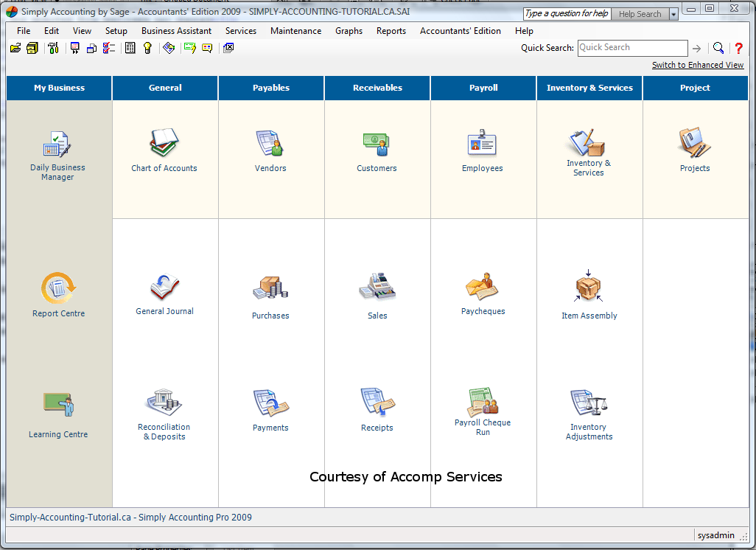The image size is (756, 550).
Task: Click the close all windows toolbar icon
Action: [228, 48]
